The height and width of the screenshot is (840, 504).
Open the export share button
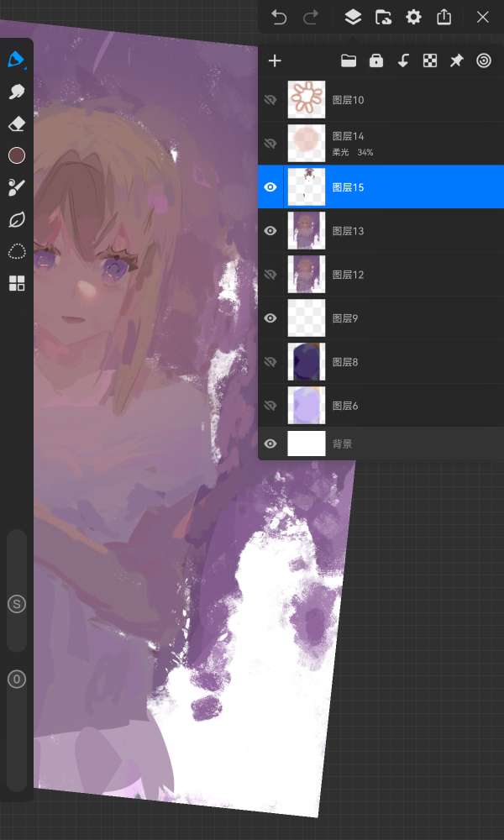coord(444,18)
